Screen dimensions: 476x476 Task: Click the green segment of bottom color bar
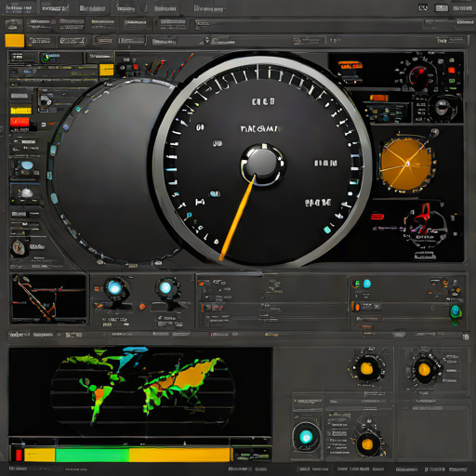click(92, 455)
